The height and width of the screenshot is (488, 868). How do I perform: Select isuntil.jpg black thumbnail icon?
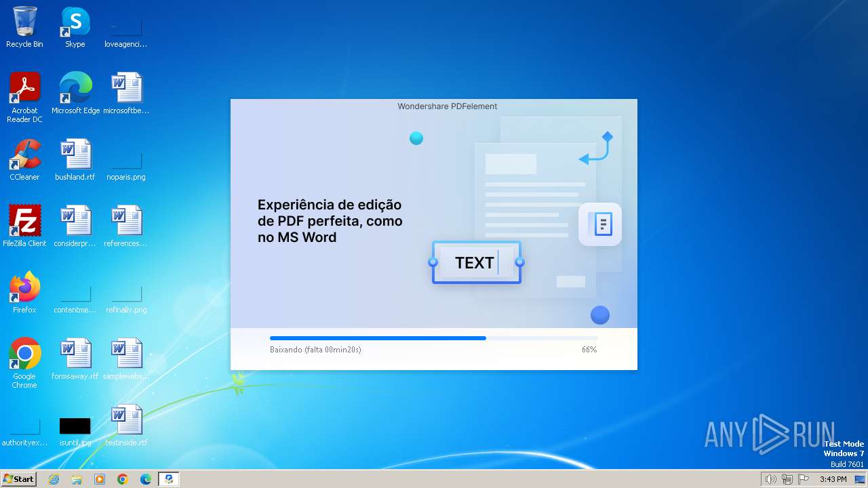pos(75,426)
